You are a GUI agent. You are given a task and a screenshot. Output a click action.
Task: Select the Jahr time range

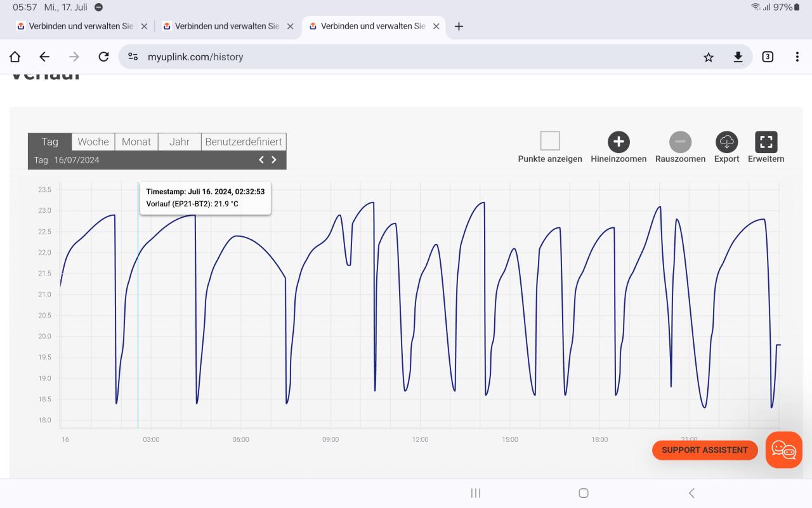tap(180, 142)
